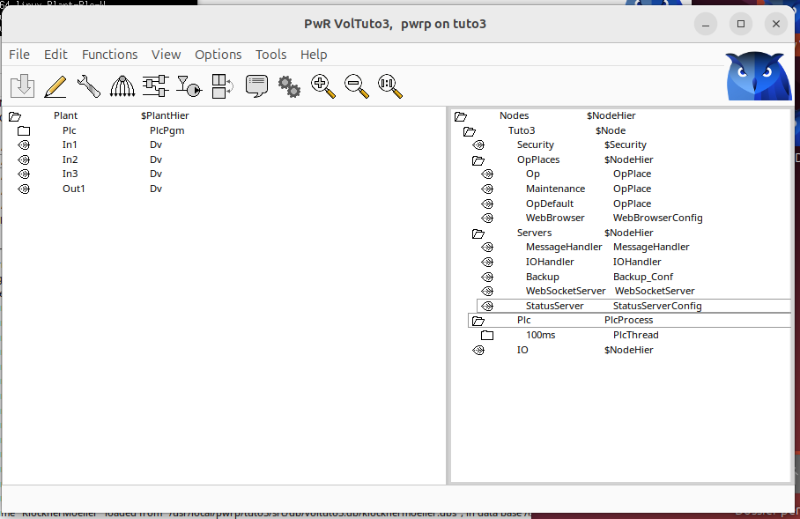Reset zoom with the 1:1 magnifier
The height and width of the screenshot is (519, 800).
(x=390, y=87)
